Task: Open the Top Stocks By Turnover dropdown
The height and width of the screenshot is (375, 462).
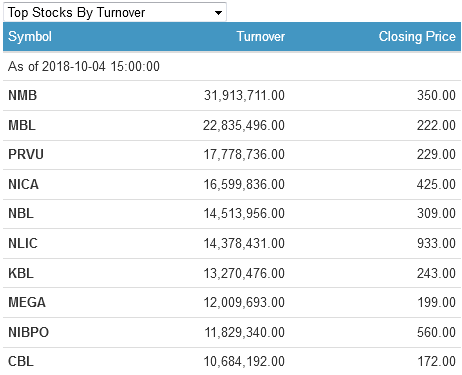Action: pyautogui.click(x=115, y=12)
